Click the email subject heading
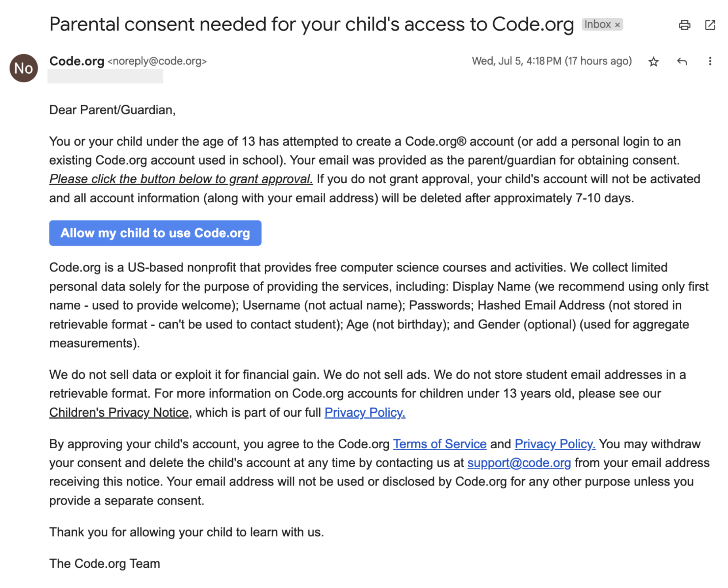The width and height of the screenshot is (728, 588). pyautogui.click(x=311, y=25)
